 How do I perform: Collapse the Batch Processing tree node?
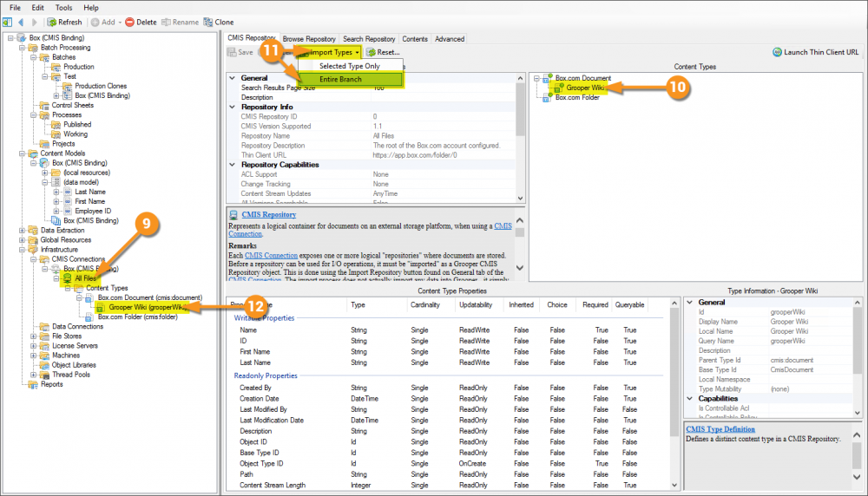click(x=20, y=48)
